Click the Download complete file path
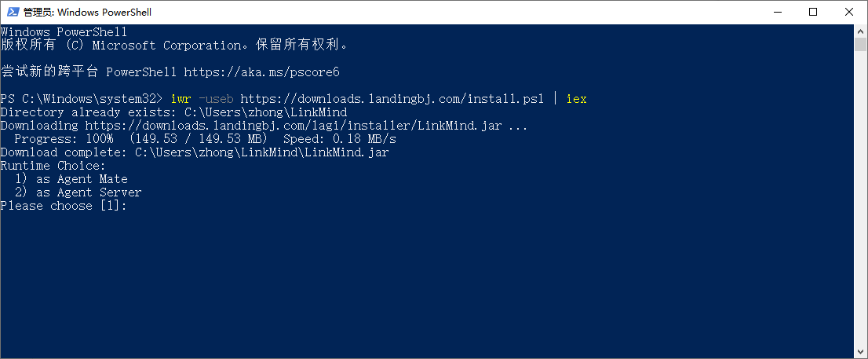The width and height of the screenshot is (868, 359). click(261, 152)
